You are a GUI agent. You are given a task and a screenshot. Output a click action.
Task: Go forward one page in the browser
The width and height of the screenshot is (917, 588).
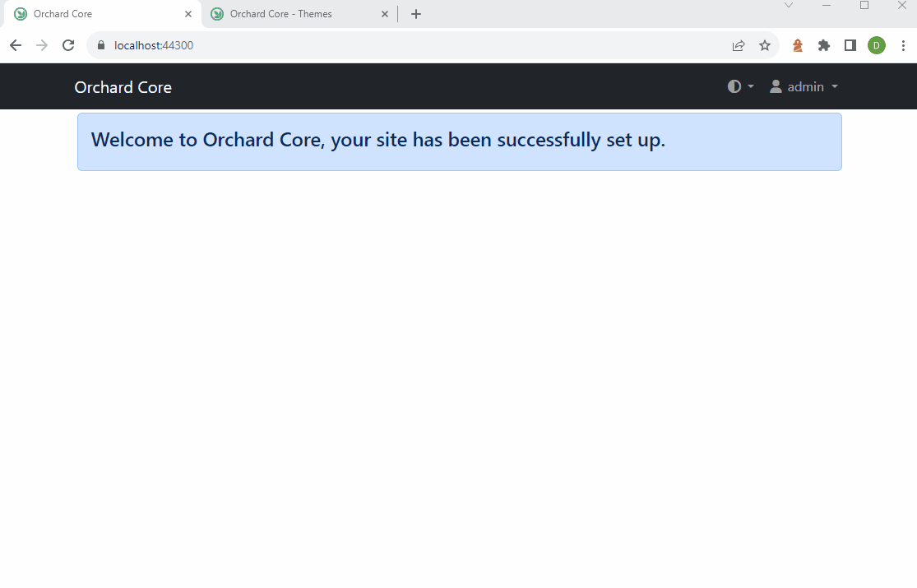coord(42,45)
